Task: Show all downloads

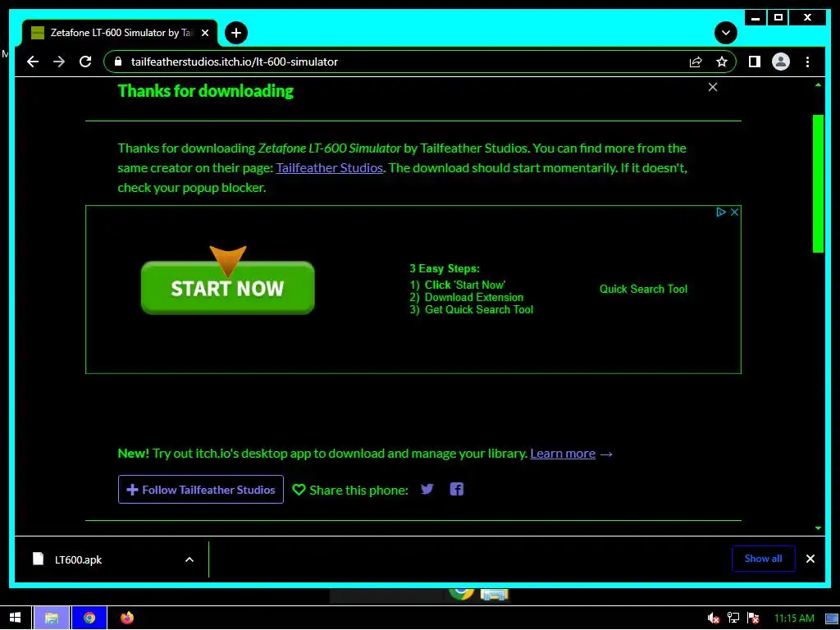Action: pos(764,558)
